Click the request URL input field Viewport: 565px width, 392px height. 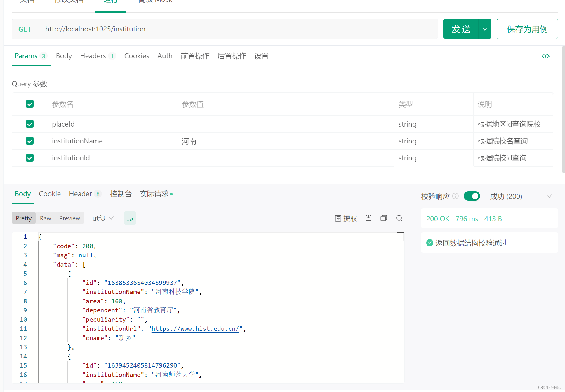click(x=239, y=29)
